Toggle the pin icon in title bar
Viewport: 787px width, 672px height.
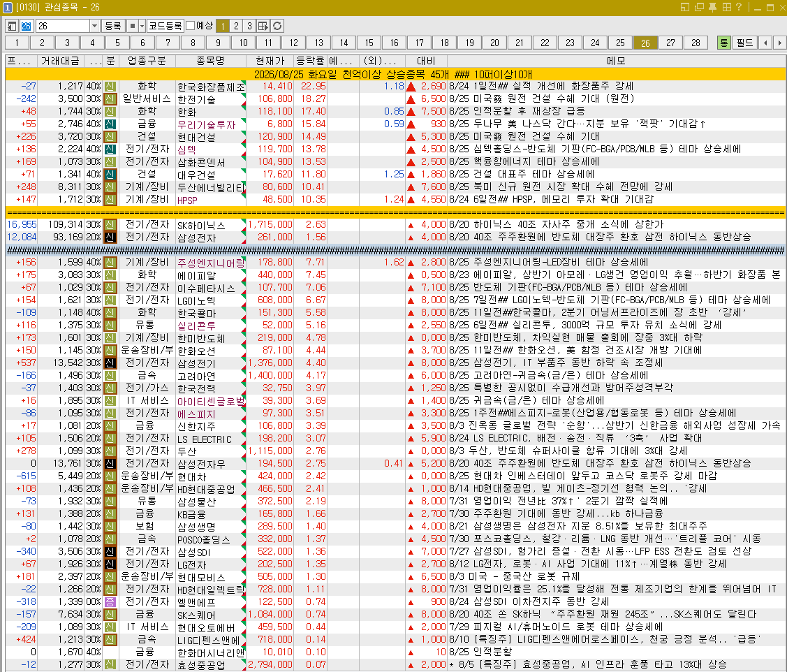712,7
